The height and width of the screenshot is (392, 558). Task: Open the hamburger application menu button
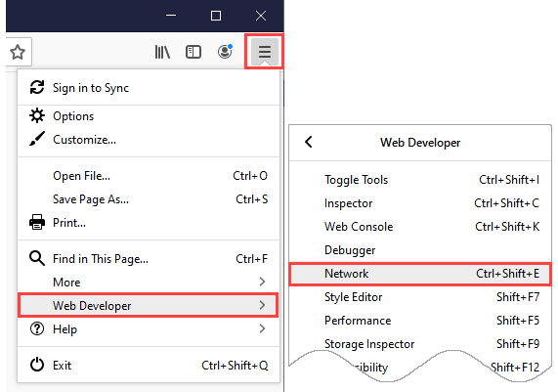(x=265, y=52)
